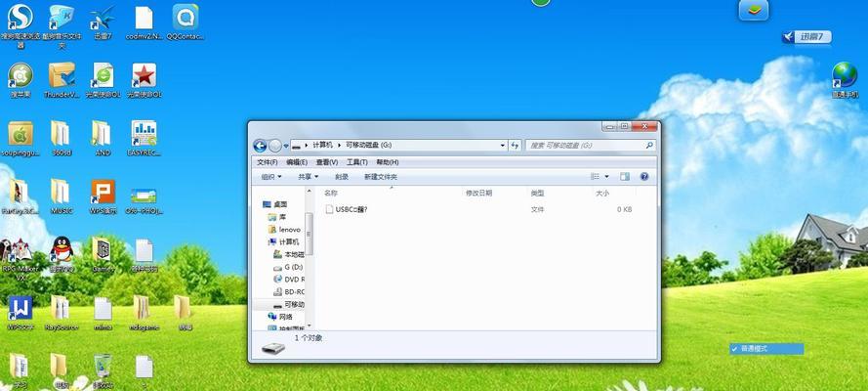
Task: Click the 普通模式 checked item at right
Action: [766, 349]
